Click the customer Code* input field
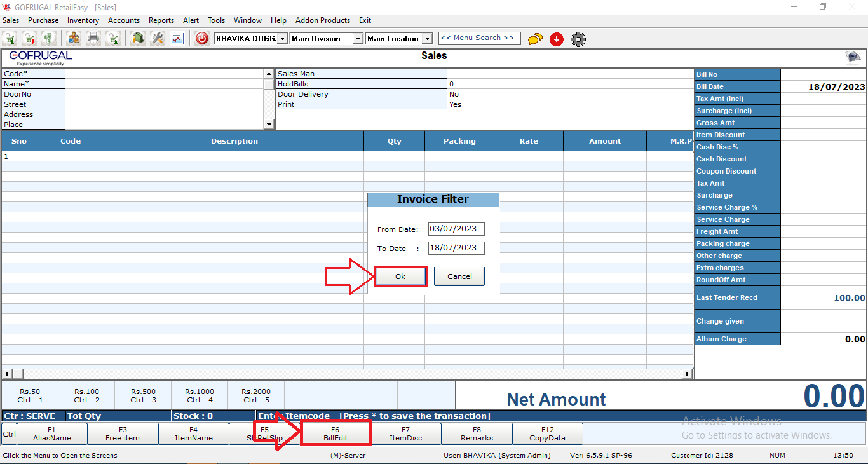The width and height of the screenshot is (868, 464). [165, 74]
